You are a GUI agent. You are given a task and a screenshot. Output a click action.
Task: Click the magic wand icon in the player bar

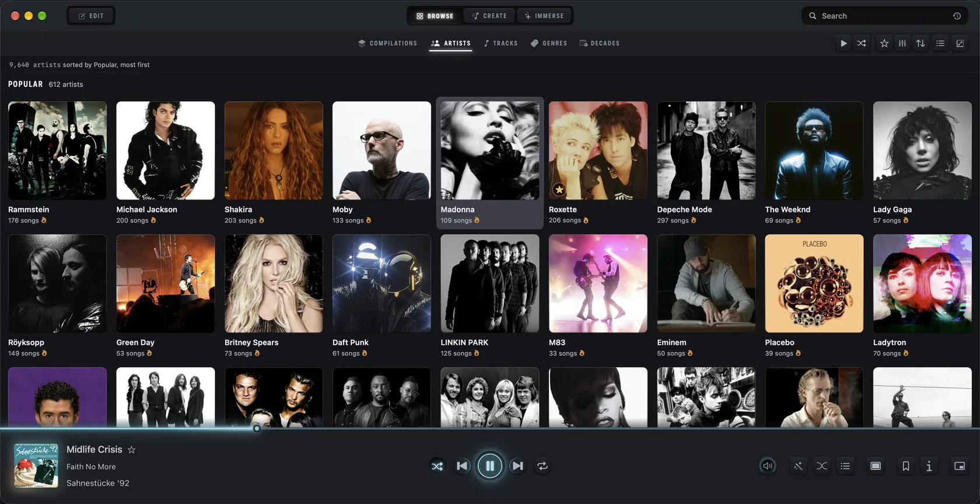pyautogui.click(x=798, y=466)
